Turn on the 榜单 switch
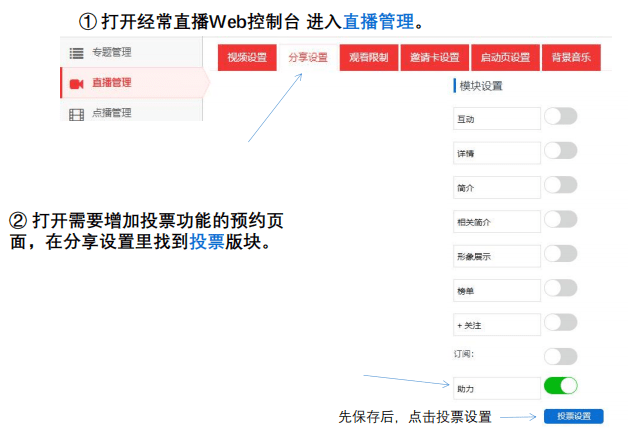The width and height of the screenshot is (644, 432). click(x=560, y=288)
